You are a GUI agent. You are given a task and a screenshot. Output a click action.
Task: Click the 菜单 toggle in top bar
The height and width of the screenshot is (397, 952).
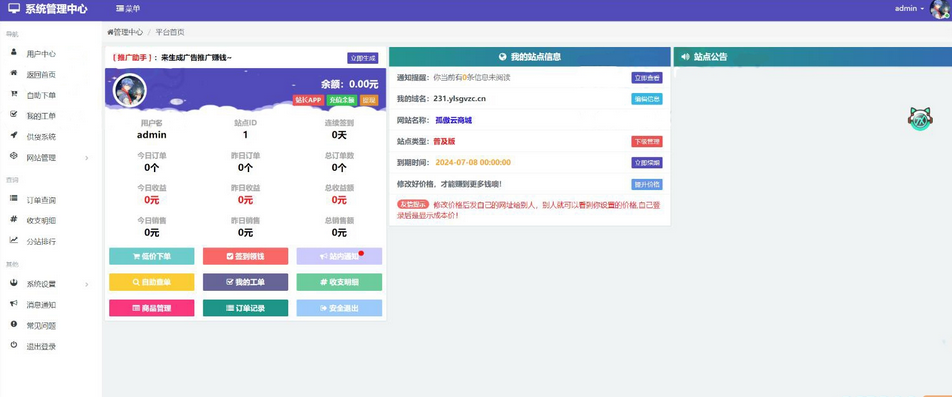click(128, 9)
